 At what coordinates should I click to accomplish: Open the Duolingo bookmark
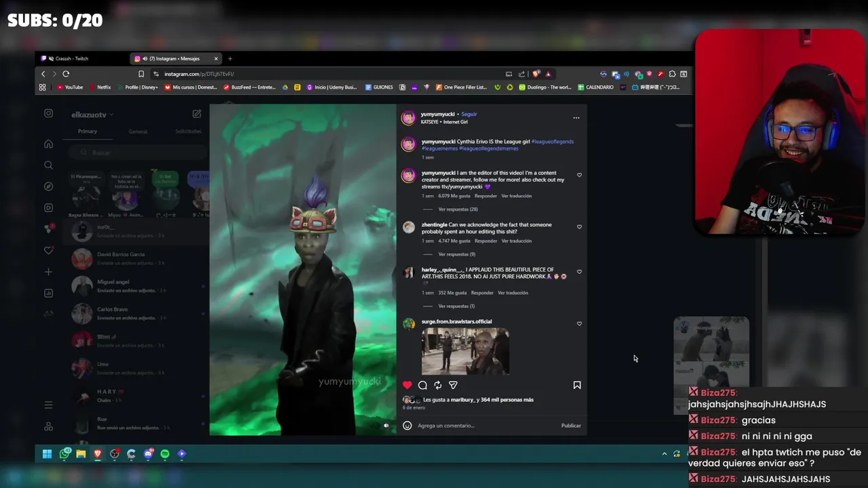[x=545, y=87]
